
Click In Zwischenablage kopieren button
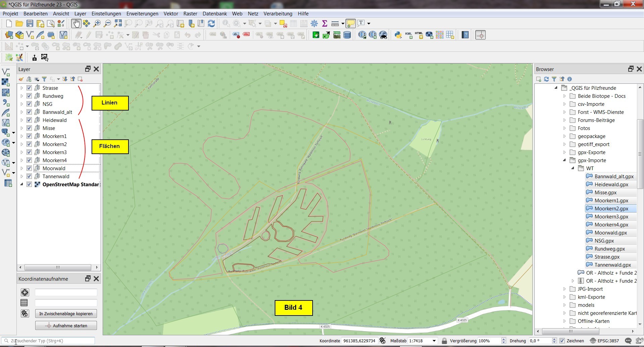[66, 314]
